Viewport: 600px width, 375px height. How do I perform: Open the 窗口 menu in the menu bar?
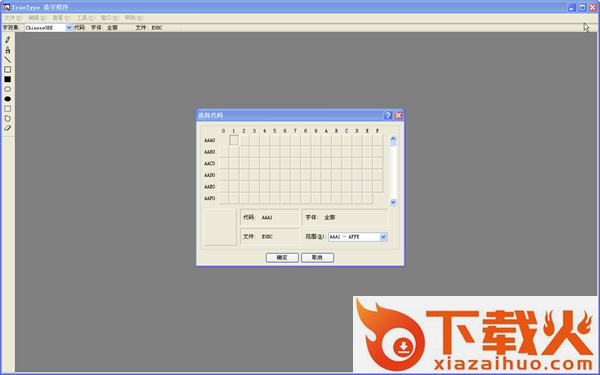pyautogui.click(x=110, y=18)
